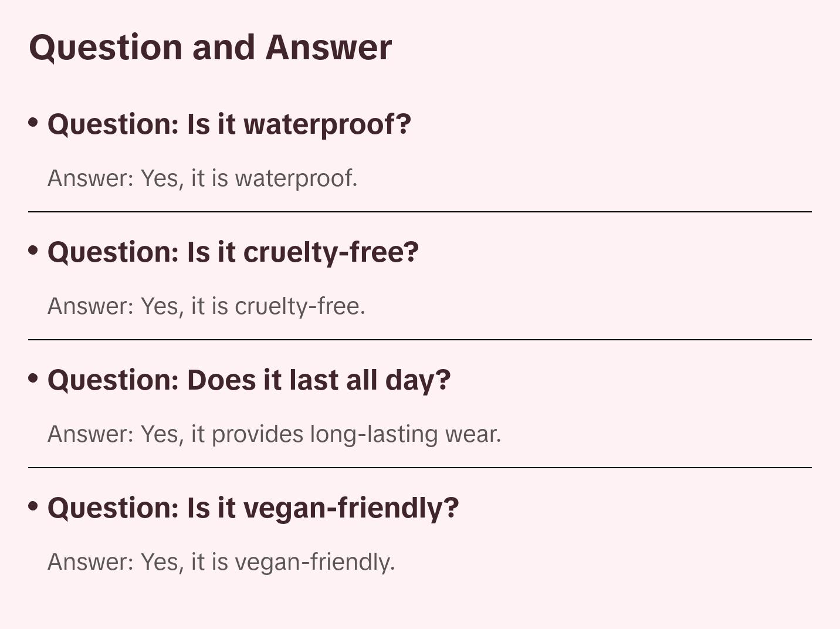
Task: Click the bullet beside the waterproof question
Action: [33, 122]
